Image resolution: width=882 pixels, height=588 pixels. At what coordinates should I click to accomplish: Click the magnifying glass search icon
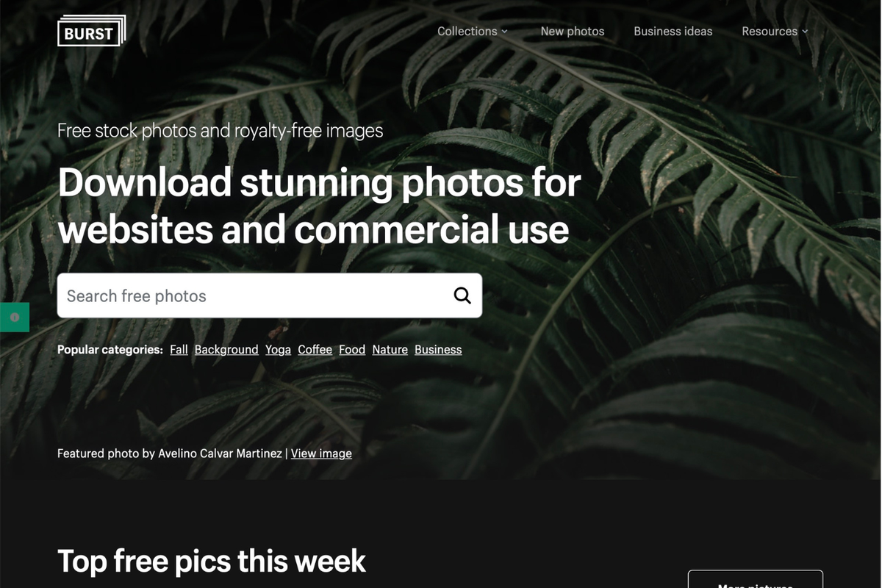462,295
